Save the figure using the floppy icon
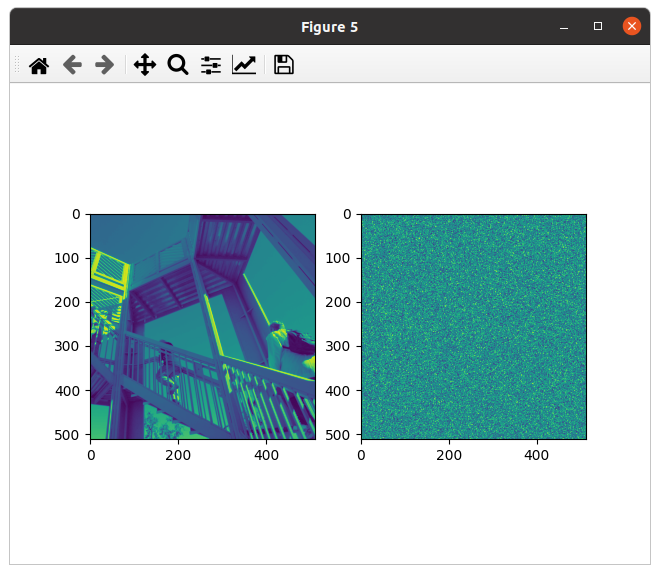This screenshot has height=574, width=660. click(284, 66)
